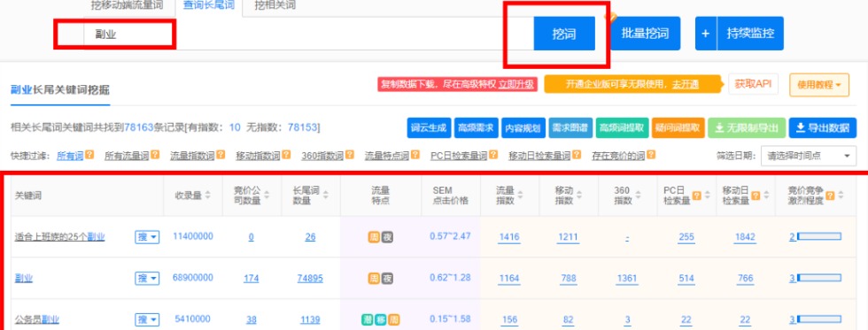Click the help icon beside 所有词 filter
The image size is (868, 330).
(89, 156)
